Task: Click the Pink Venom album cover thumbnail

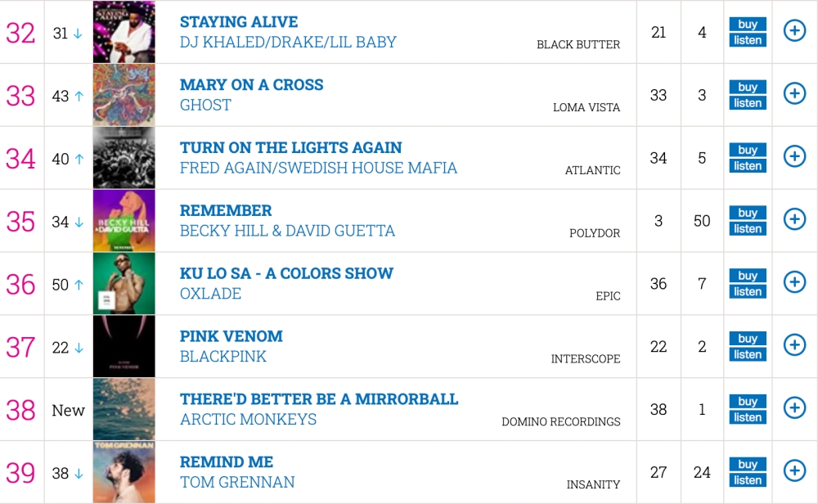Action: [x=124, y=346]
